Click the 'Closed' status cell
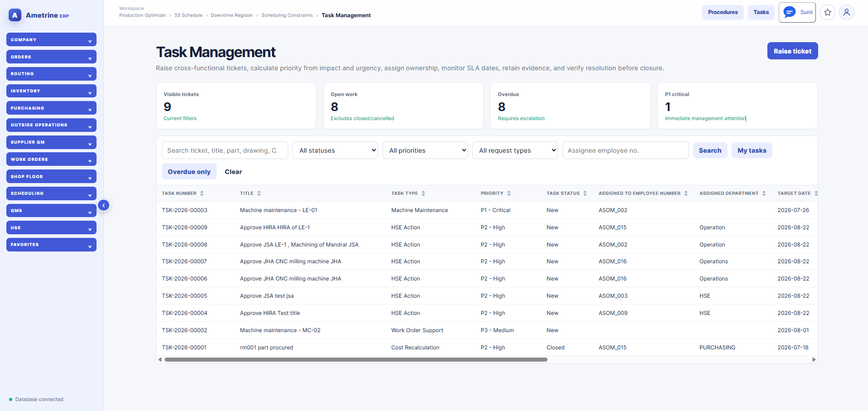The width and height of the screenshot is (868, 411). tap(555, 348)
